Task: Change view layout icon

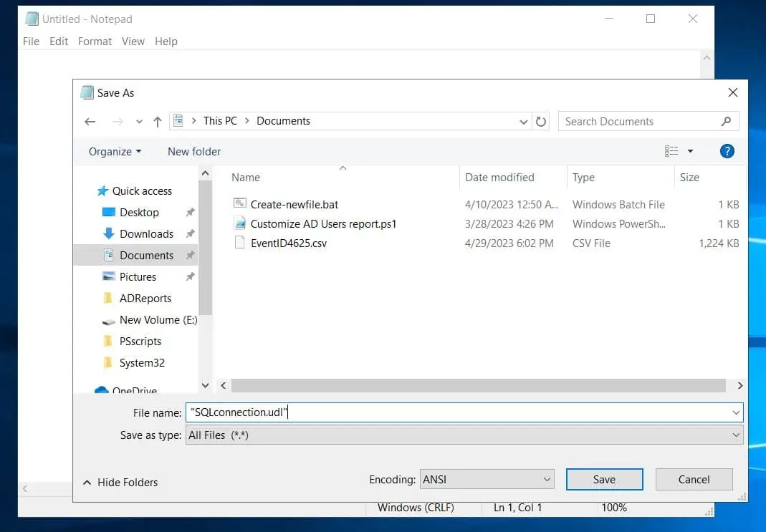Action: coord(671,151)
